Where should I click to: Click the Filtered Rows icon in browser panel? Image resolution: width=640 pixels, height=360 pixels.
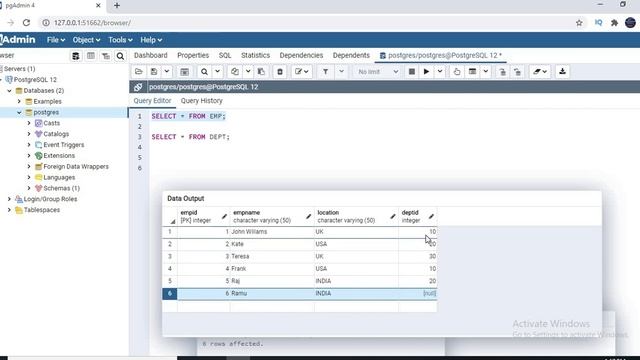[x=106, y=56]
